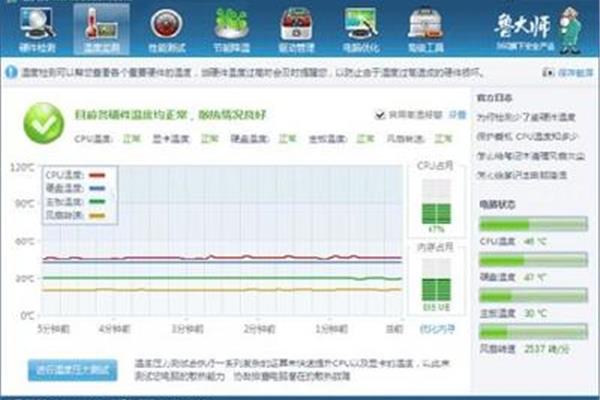Click the green 主板温度 legend swatch
600x400 pixels.
(97, 202)
